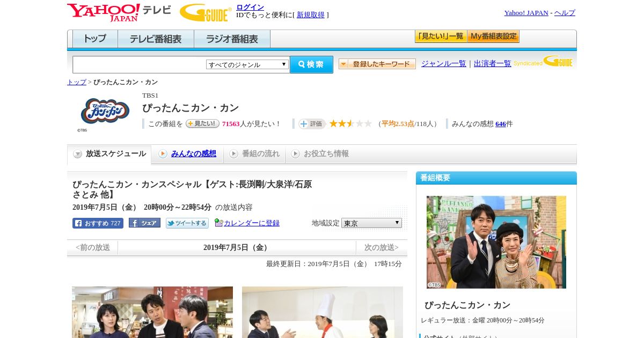
Task: Click the play icon on 番組の流れ tab
Action: coord(233,154)
